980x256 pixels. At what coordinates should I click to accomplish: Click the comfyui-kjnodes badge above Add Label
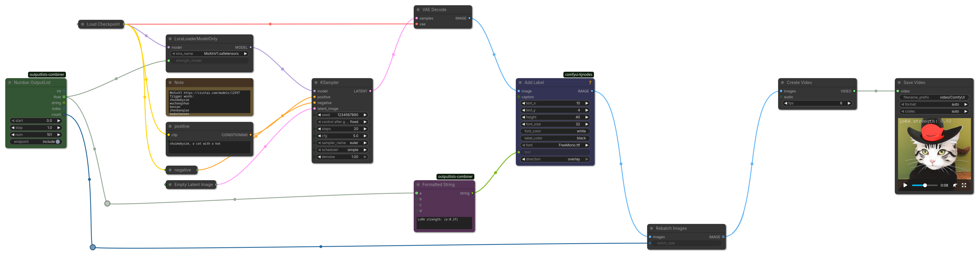click(578, 75)
